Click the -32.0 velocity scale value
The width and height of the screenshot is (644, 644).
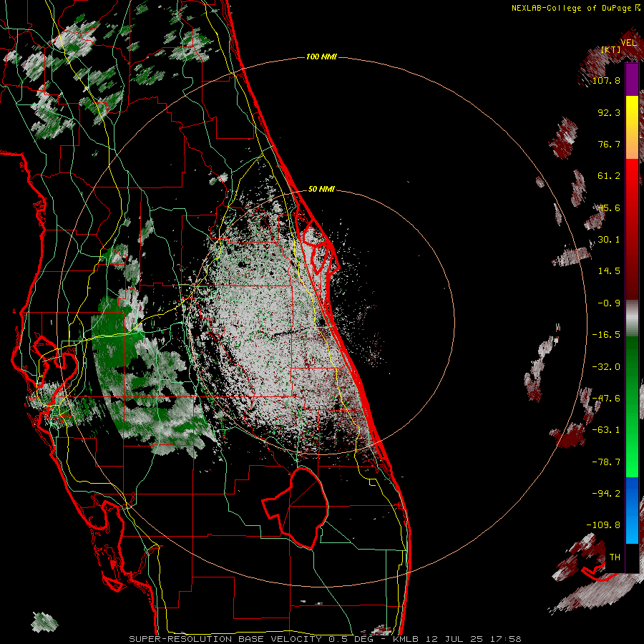pyautogui.click(x=606, y=367)
